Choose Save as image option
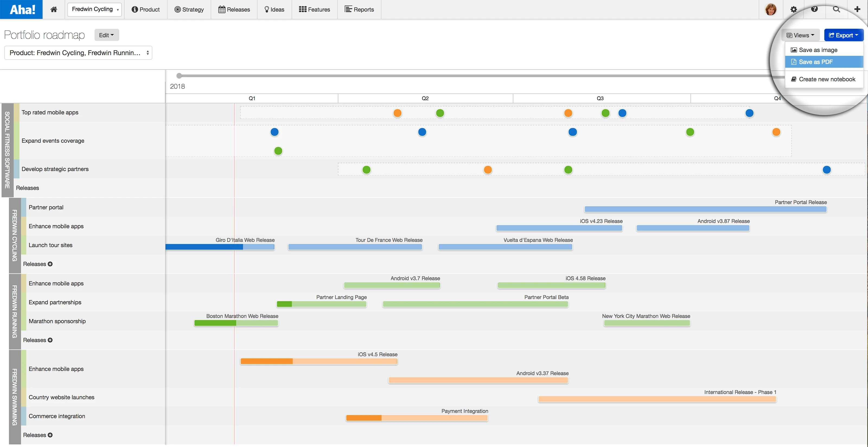868x447 pixels. pos(818,50)
